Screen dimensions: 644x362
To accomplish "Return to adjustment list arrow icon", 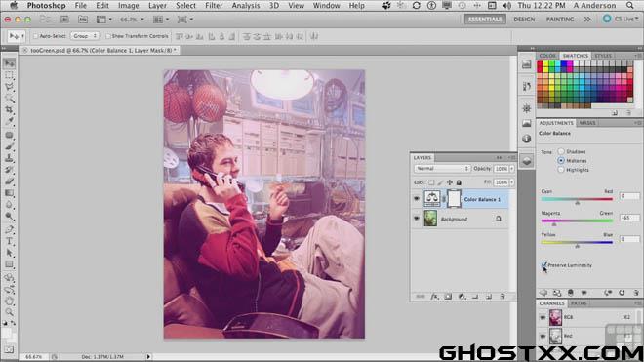I will click(543, 293).
